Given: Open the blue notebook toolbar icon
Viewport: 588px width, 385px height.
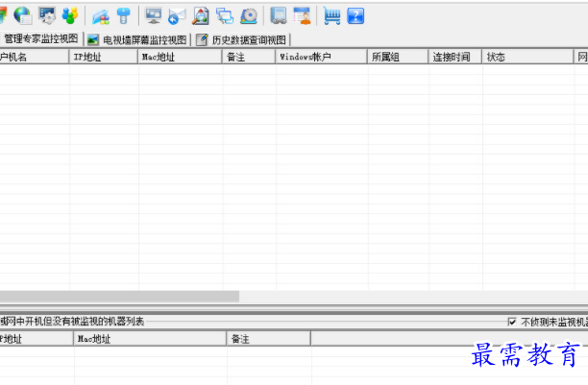Looking at the screenshot, I should [x=279, y=15].
